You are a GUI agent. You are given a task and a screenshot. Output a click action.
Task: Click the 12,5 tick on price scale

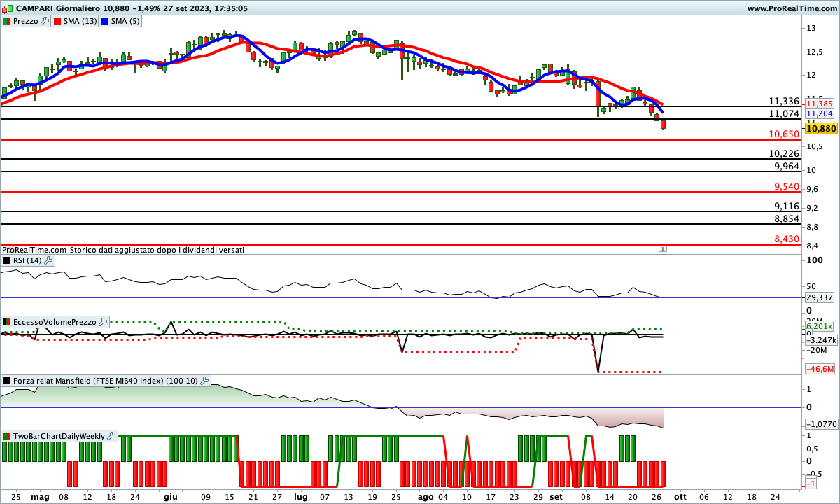pos(814,52)
